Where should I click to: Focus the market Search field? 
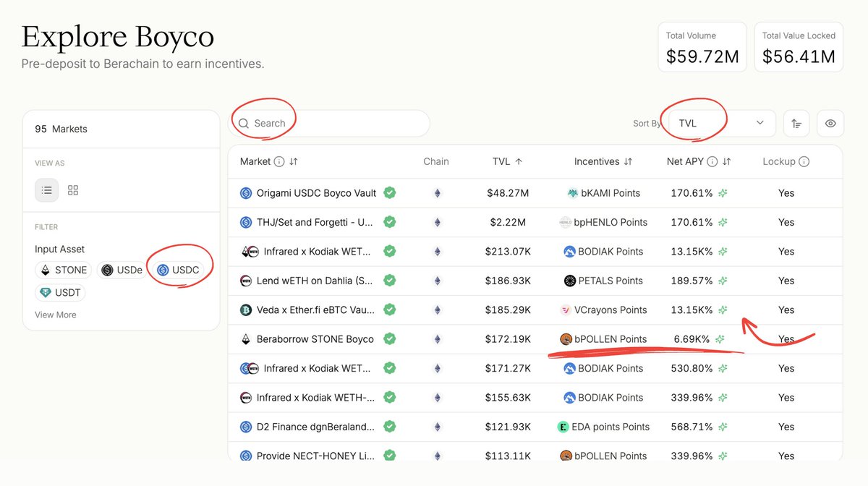tap(330, 124)
